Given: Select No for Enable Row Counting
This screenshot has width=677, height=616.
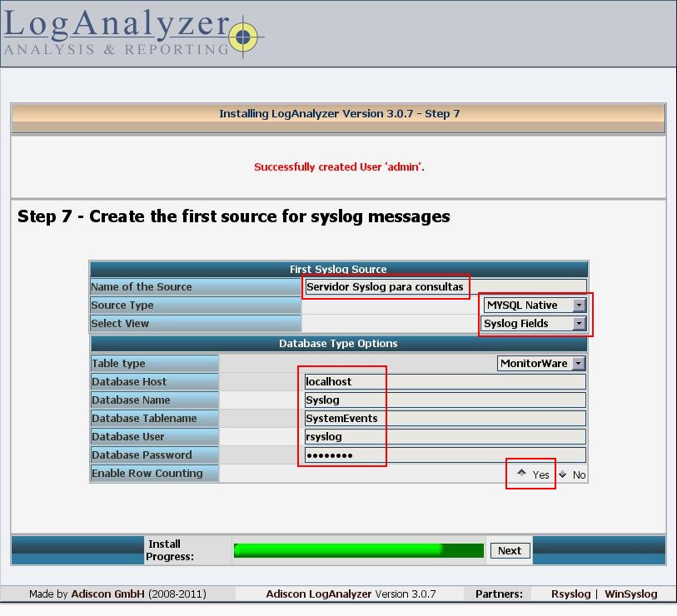Looking at the screenshot, I should 563,474.
